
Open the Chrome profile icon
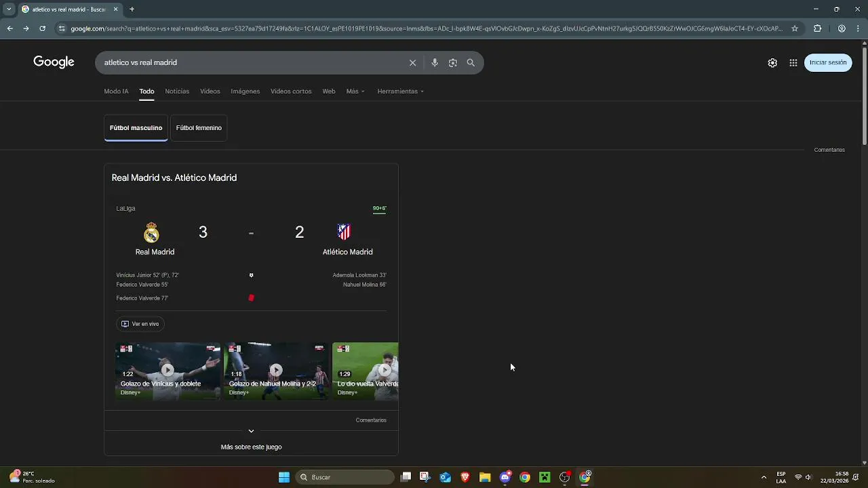842,28
